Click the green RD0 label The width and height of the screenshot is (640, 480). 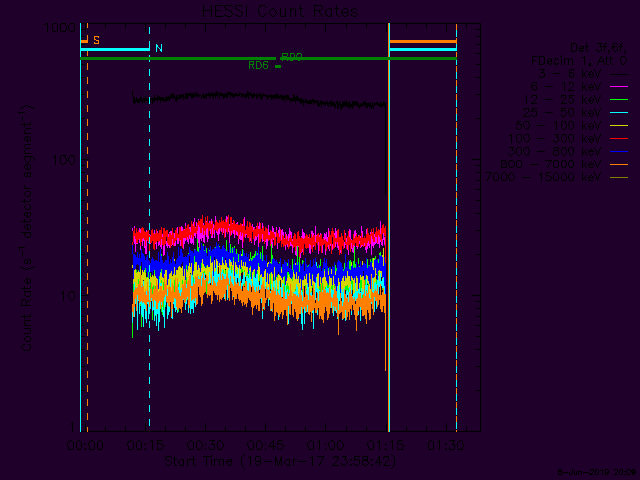[x=292, y=57]
